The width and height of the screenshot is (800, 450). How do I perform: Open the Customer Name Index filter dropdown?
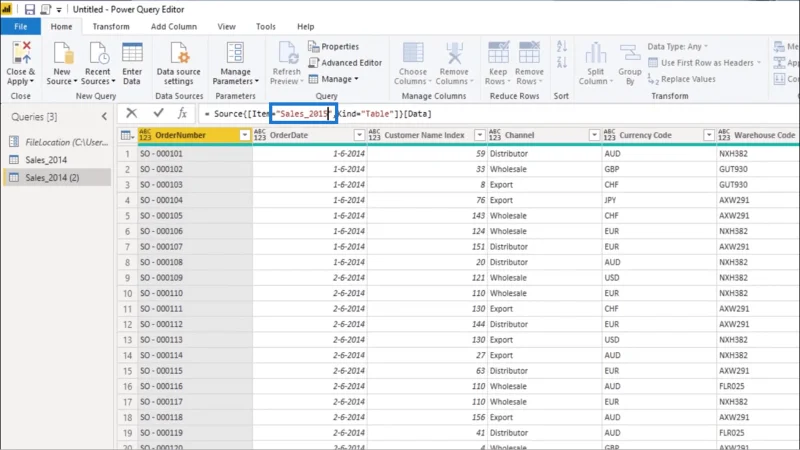pyautogui.click(x=480, y=135)
